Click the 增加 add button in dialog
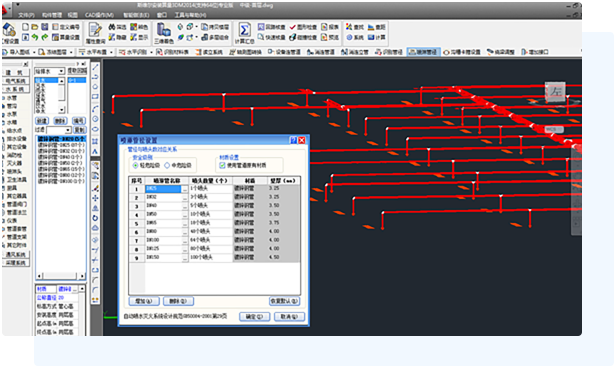This screenshot has width=616, height=368. pyautogui.click(x=144, y=301)
